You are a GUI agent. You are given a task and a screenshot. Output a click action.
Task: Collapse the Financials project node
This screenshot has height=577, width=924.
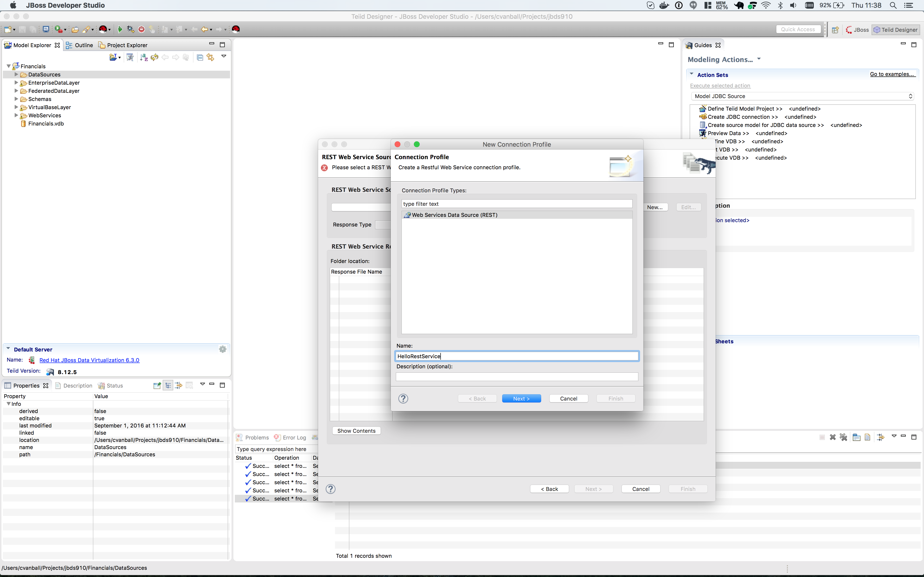pyautogui.click(x=8, y=66)
